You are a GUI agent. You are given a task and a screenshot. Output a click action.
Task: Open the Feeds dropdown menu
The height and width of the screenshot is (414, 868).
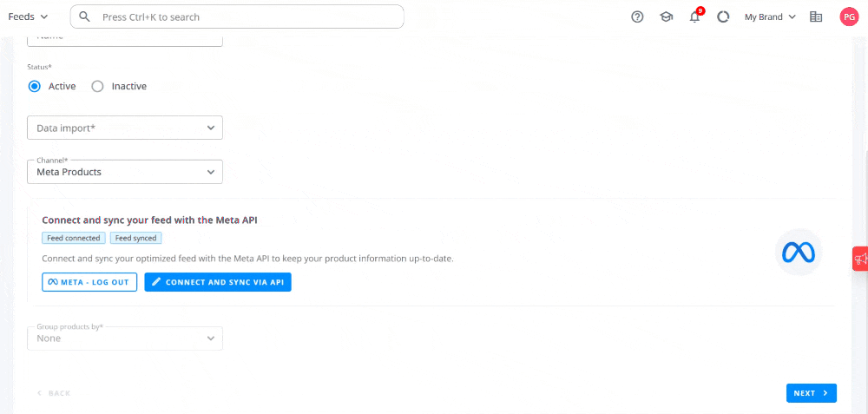[x=29, y=17]
